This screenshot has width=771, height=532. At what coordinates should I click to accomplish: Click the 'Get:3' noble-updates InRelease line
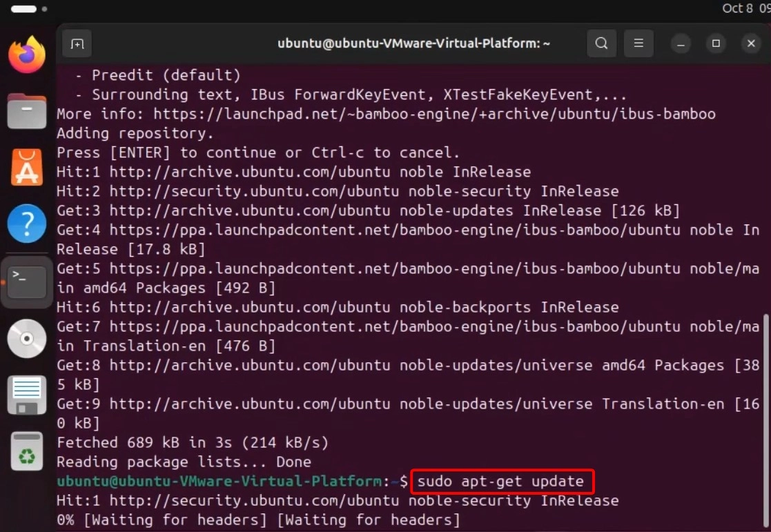click(369, 210)
